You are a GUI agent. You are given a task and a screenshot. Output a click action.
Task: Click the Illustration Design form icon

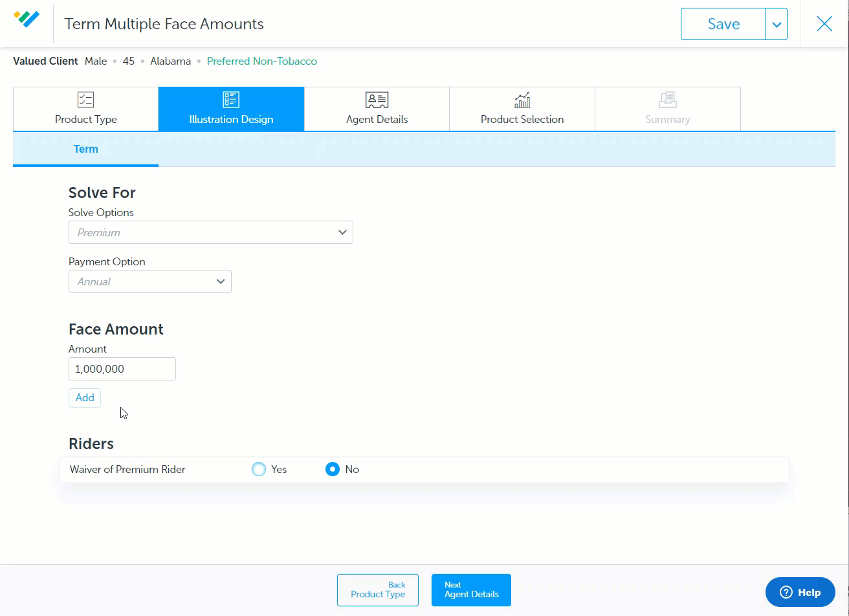point(231,100)
